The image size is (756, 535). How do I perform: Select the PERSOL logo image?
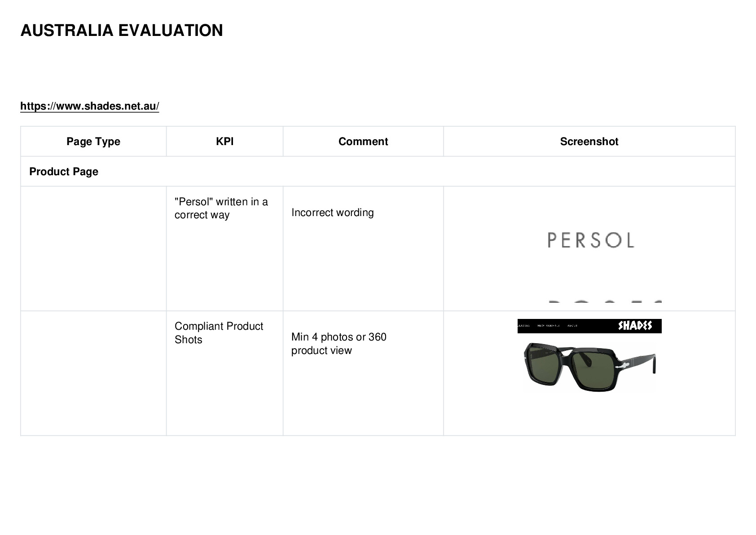pyautogui.click(x=590, y=240)
